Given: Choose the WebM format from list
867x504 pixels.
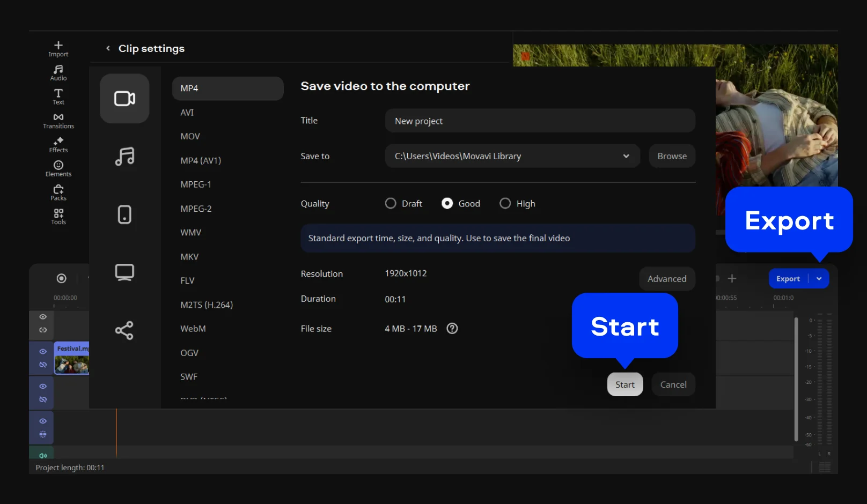Looking at the screenshot, I should pyautogui.click(x=193, y=329).
